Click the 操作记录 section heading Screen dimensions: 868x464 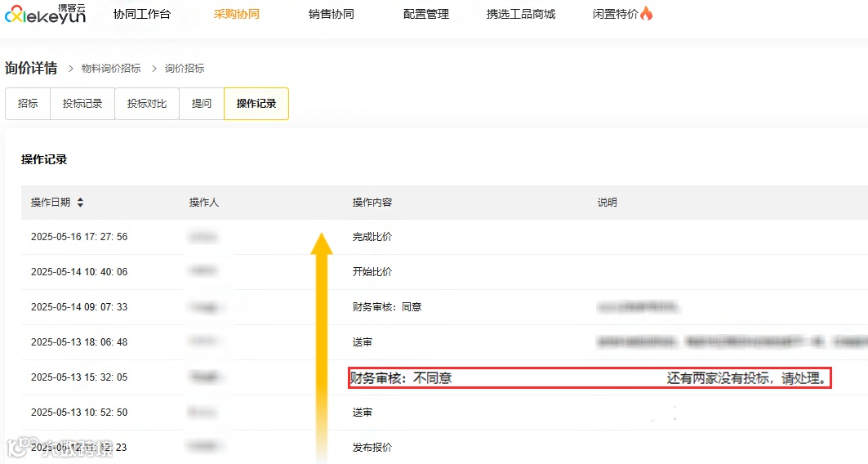point(44,159)
